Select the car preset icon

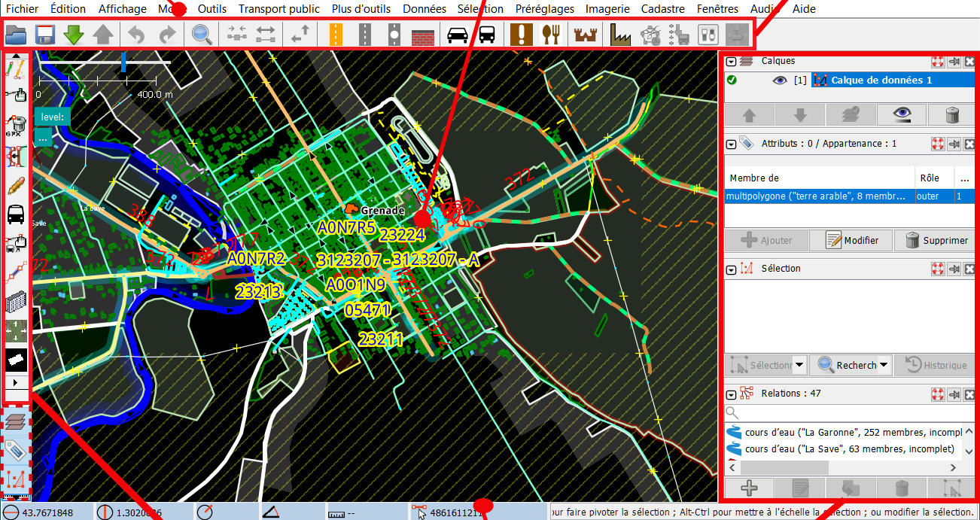pos(458,35)
